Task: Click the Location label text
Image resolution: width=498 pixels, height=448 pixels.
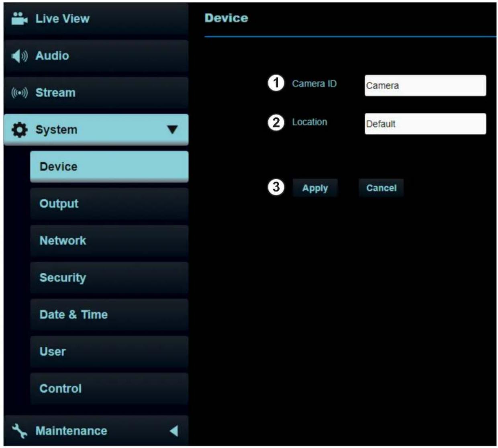Action: coord(309,122)
